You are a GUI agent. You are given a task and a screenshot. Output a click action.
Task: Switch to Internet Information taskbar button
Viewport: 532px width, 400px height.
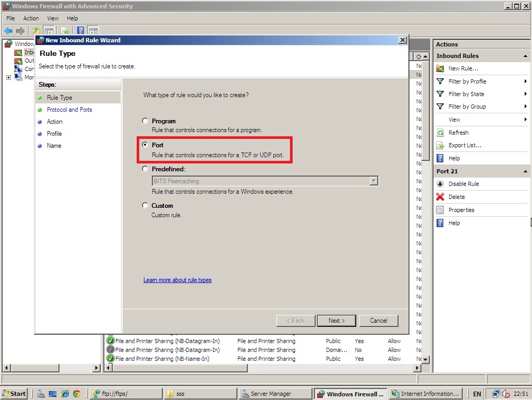click(426, 394)
